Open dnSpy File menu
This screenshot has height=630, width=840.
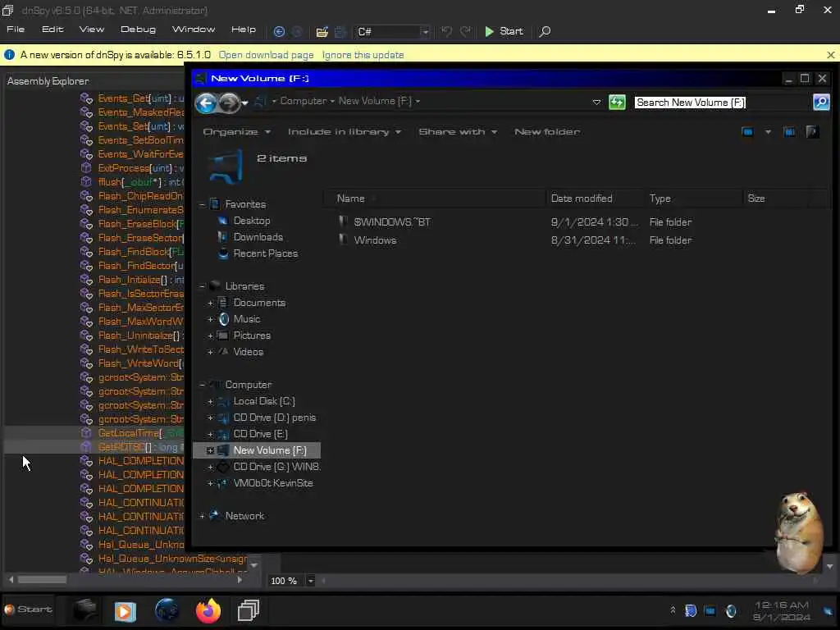click(x=16, y=30)
